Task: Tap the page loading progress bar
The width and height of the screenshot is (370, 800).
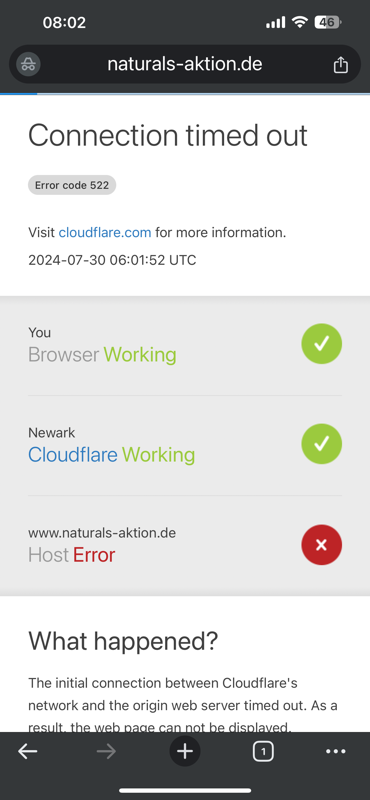Action: (185, 94)
